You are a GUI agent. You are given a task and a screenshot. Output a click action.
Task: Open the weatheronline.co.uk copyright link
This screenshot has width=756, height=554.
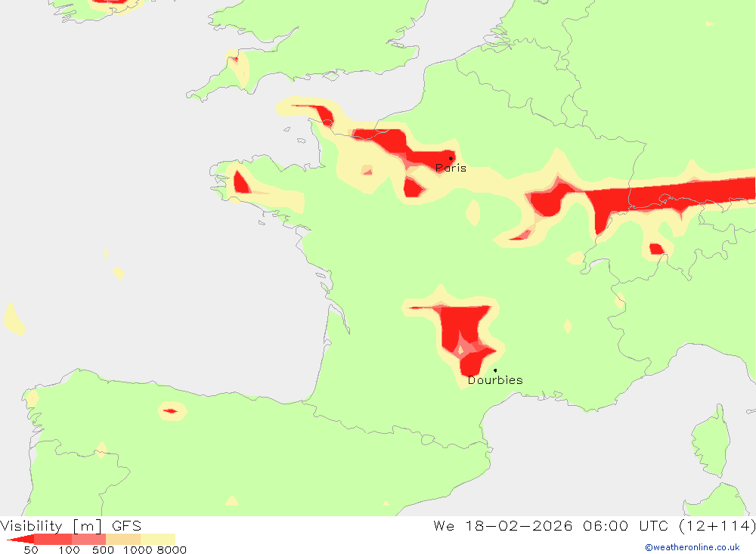(692, 547)
